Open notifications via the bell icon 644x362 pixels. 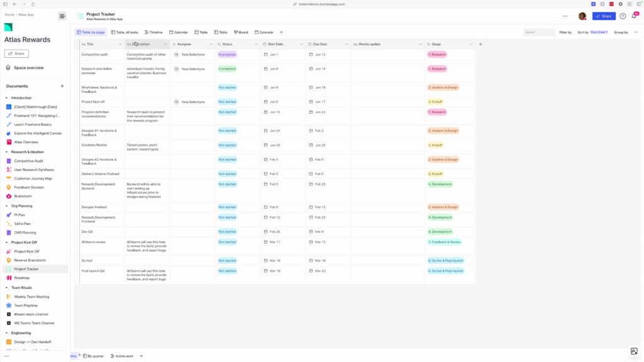[x=634, y=16]
